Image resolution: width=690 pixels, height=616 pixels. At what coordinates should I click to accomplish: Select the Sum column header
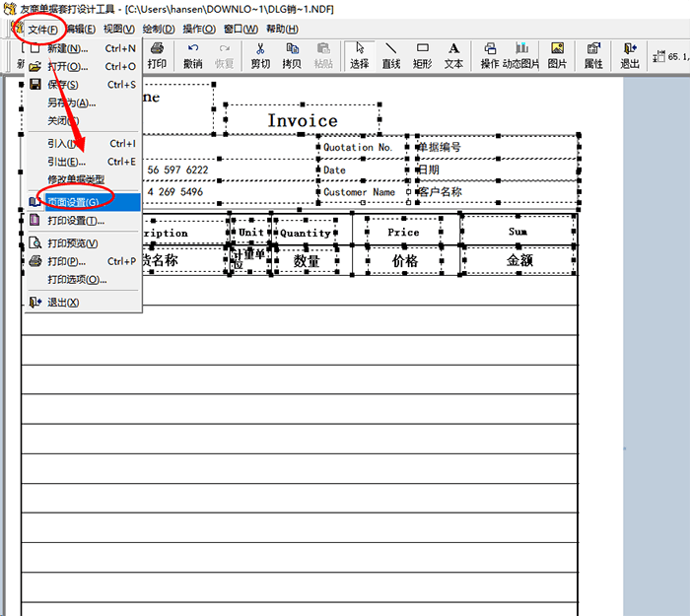pyautogui.click(x=517, y=232)
